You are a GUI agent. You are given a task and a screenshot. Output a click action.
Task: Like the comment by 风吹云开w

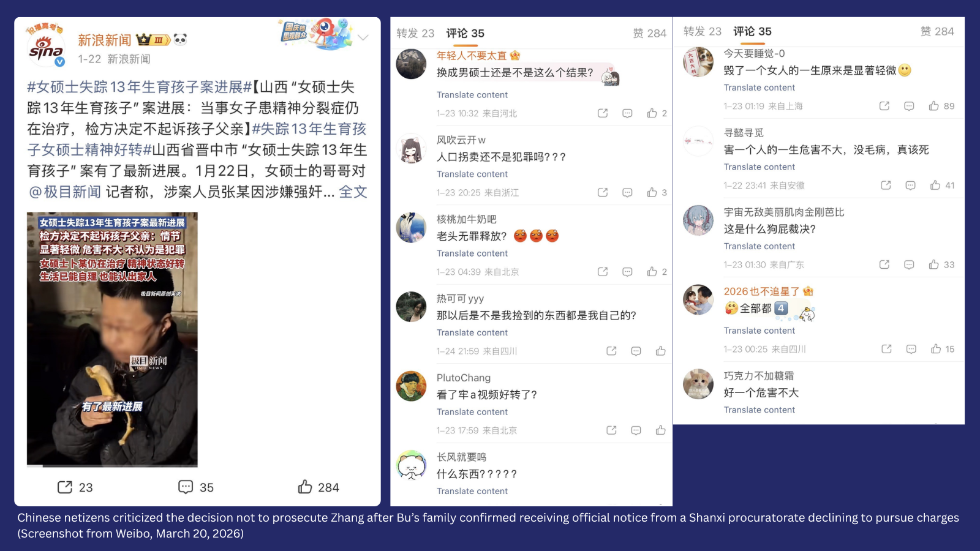pos(652,192)
